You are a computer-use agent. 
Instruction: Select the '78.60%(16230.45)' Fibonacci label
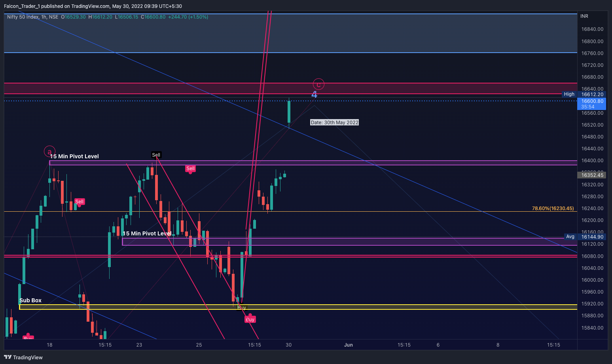coord(553,209)
